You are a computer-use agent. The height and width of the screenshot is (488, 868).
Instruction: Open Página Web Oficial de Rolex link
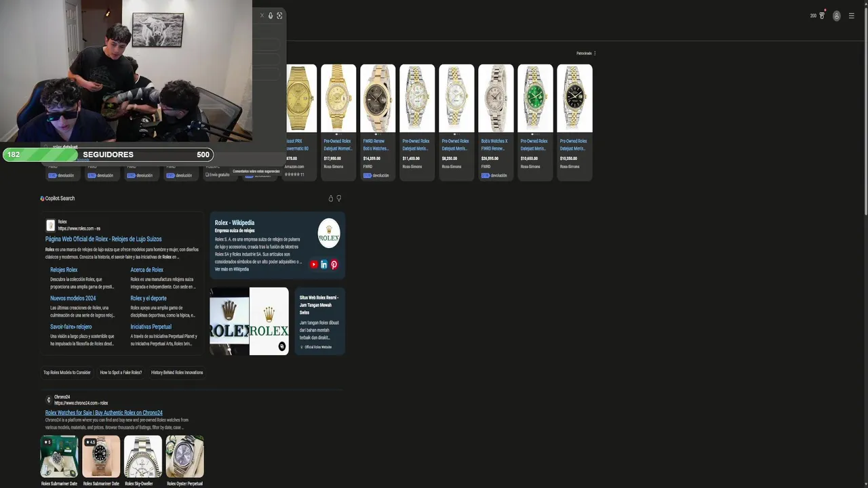click(x=104, y=239)
